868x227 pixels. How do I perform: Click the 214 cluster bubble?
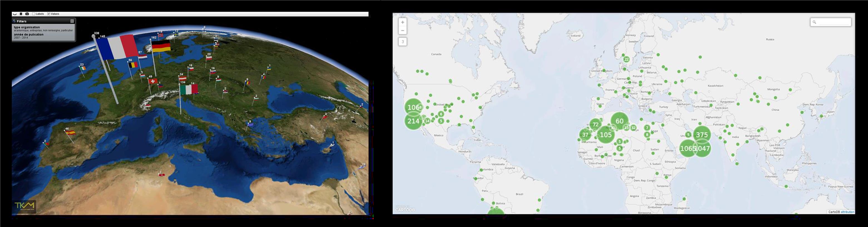(414, 121)
